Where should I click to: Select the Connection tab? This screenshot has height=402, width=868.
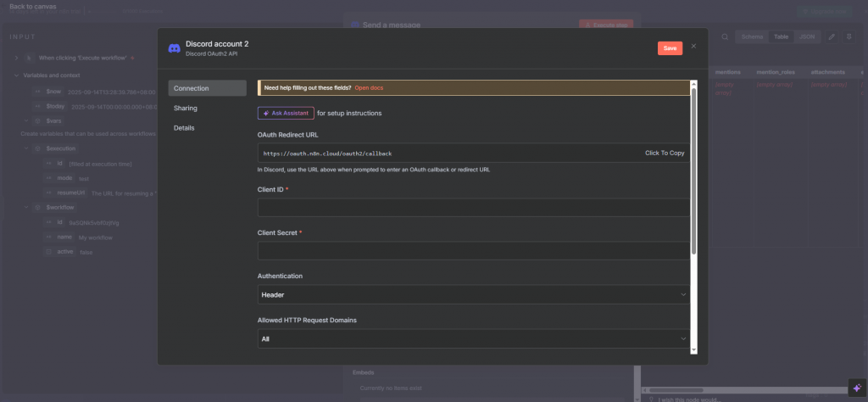pyautogui.click(x=208, y=88)
